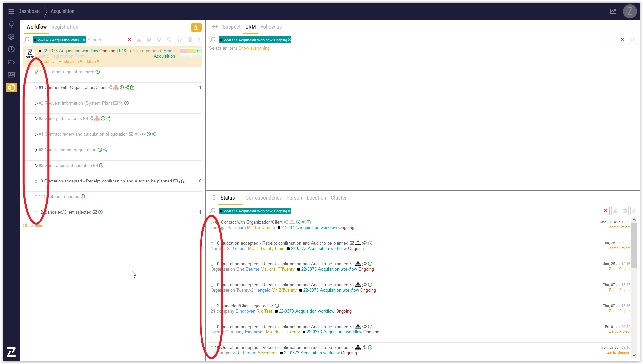
Task: Open the clock icon in left sidebar
Action: [11, 49]
